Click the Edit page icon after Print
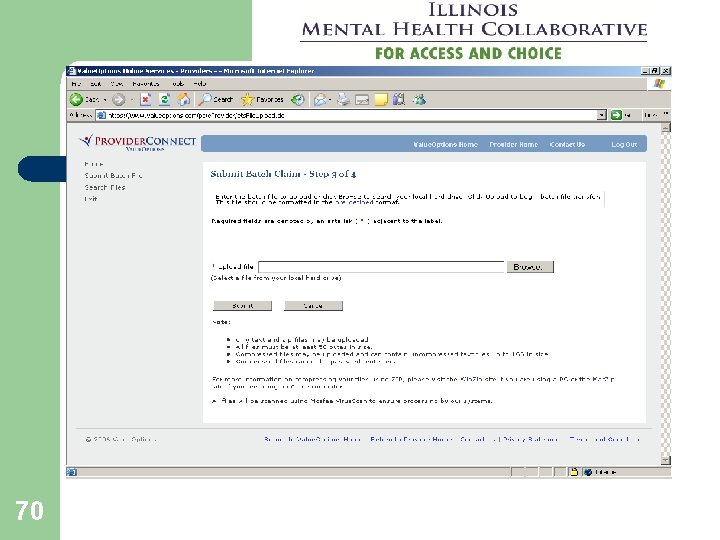720x540 pixels. tap(362, 100)
